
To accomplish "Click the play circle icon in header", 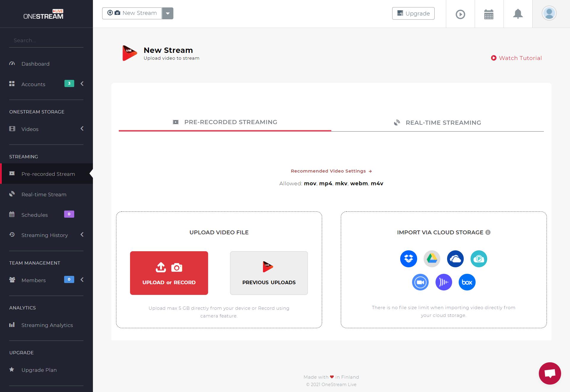I will 460,14.
